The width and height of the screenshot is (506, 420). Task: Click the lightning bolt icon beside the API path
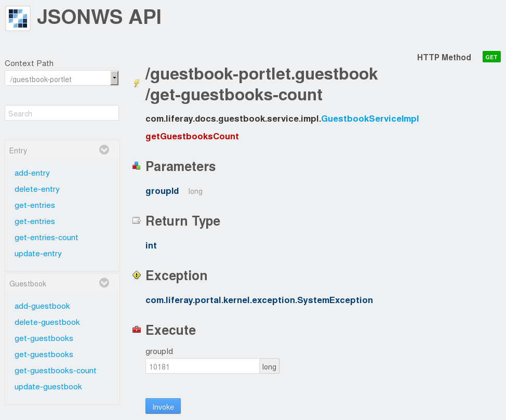point(137,84)
